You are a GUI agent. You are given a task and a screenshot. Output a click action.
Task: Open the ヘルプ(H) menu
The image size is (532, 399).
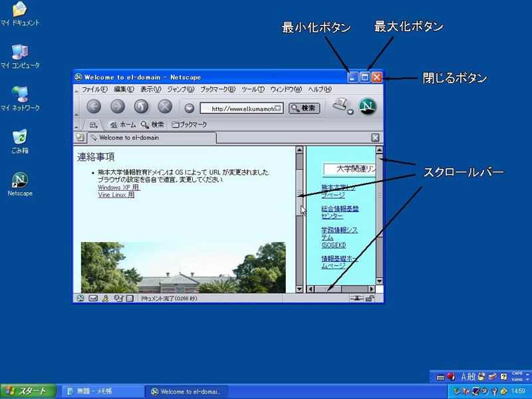[320, 89]
